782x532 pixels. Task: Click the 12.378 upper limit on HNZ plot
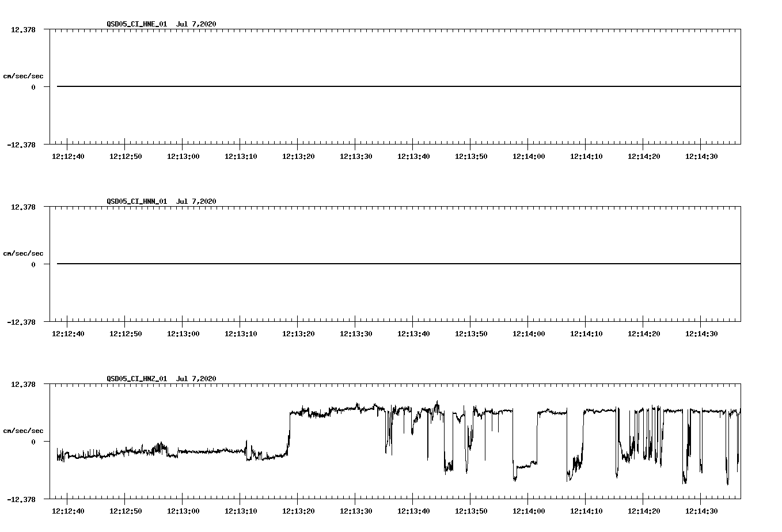tap(24, 384)
